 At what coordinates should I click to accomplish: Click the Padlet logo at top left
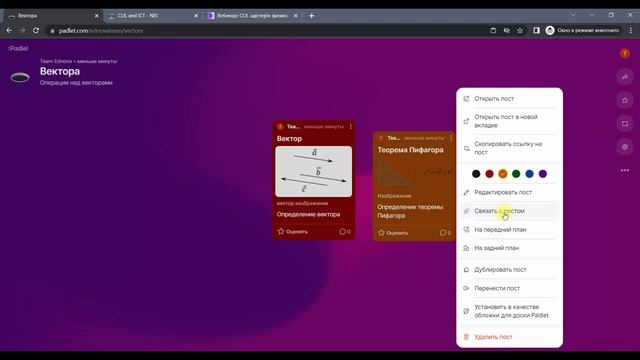pos(18,48)
